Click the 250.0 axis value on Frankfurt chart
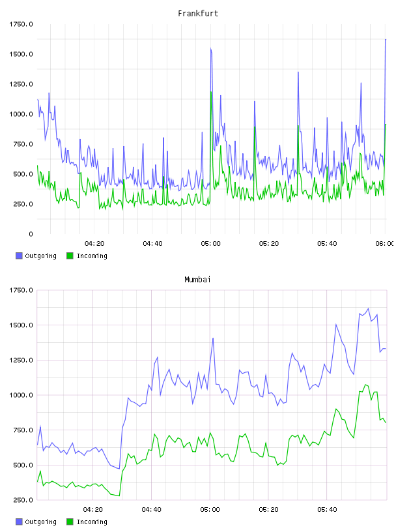The image size is (396, 532). (23, 204)
